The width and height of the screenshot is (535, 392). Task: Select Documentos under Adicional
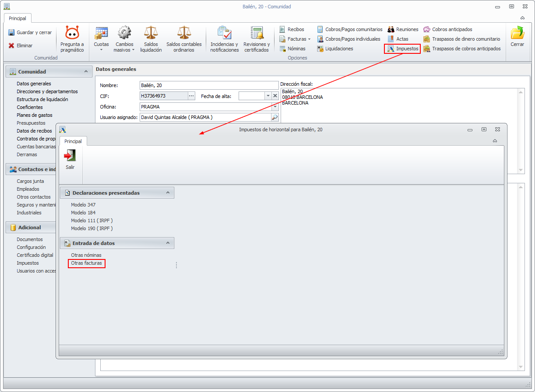tap(30, 239)
